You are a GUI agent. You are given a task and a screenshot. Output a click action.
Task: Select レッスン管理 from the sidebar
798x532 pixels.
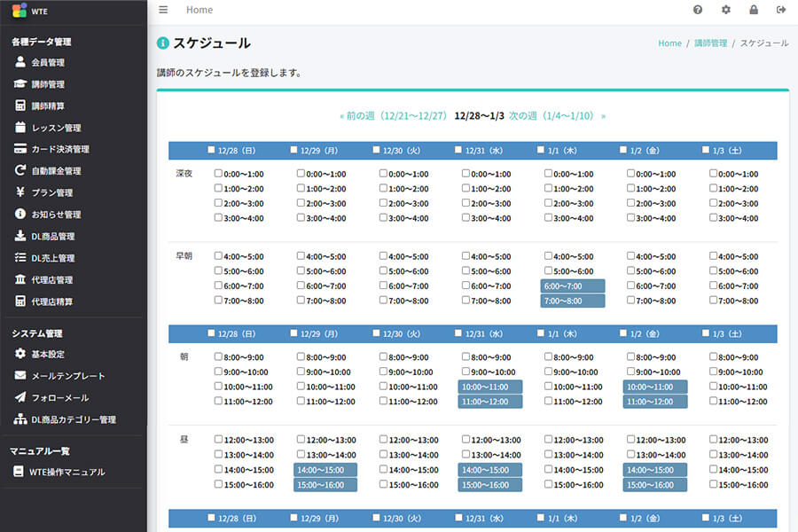tap(55, 128)
